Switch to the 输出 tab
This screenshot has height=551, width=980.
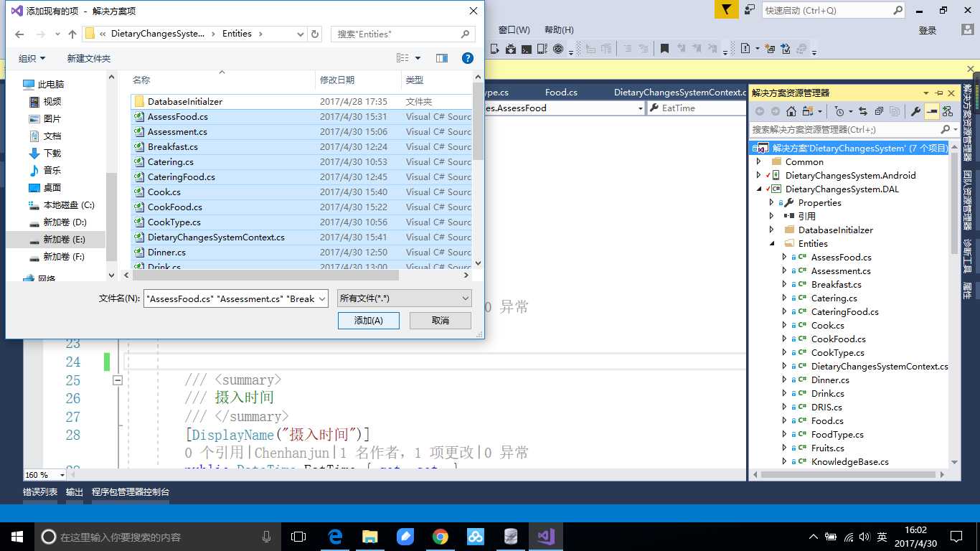(75, 492)
